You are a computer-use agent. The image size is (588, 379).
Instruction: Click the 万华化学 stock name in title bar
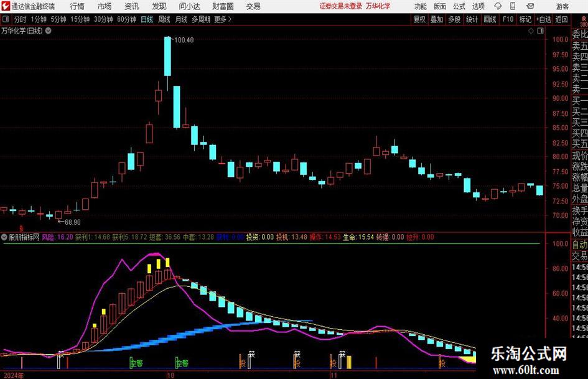[x=378, y=6]
